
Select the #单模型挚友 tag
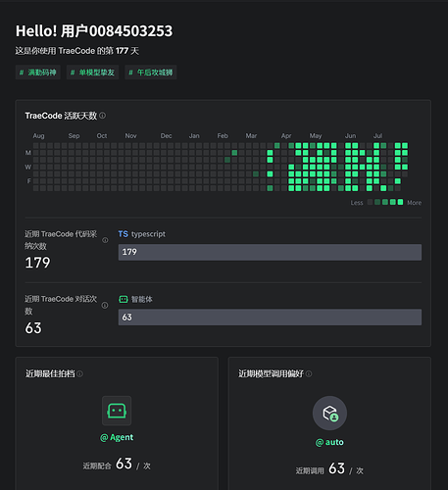pyautogui.click(x=92, y=73)
